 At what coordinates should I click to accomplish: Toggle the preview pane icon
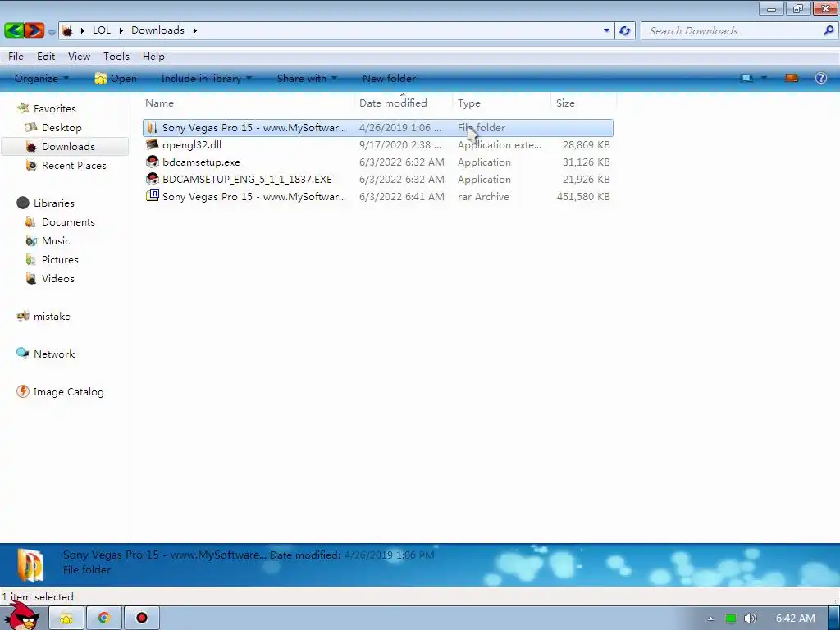(792, 78)
